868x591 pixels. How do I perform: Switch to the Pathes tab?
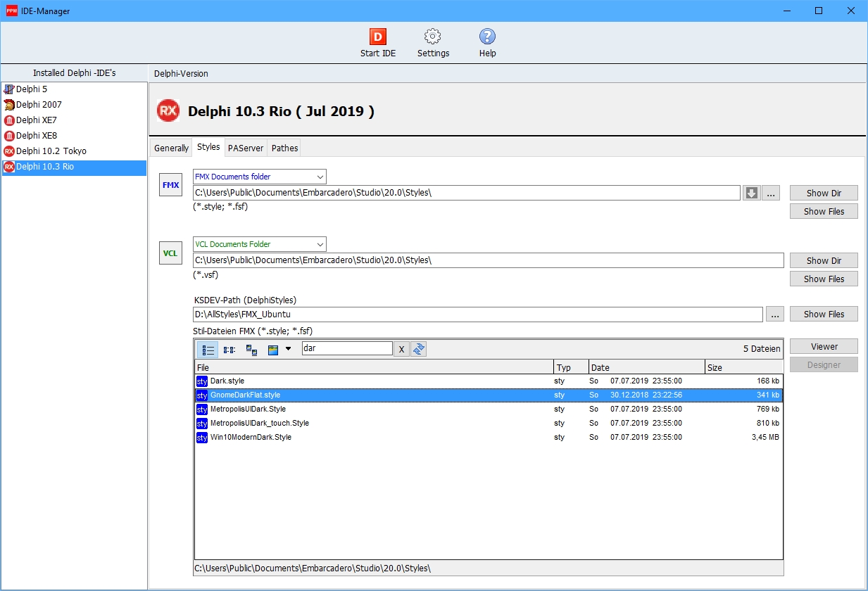pyautogui.click(x=284, y=148)
